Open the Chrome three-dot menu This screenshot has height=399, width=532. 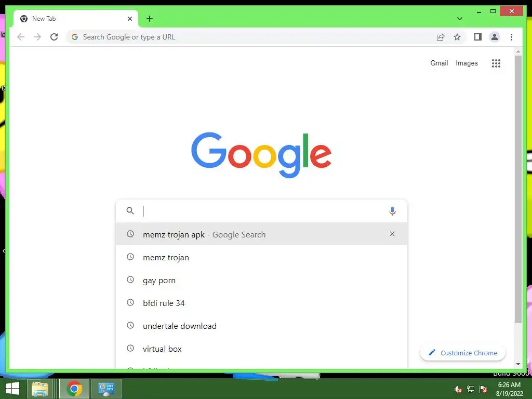[511, 37]
